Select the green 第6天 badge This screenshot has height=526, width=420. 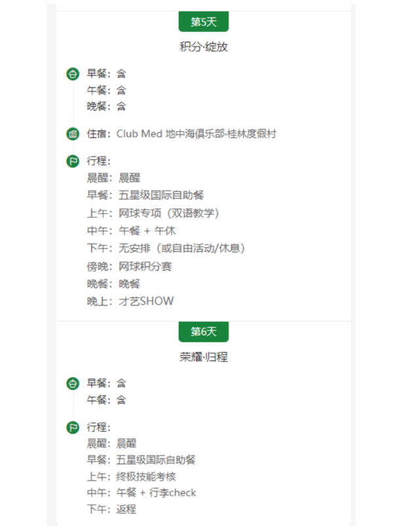tap(203, 331)
